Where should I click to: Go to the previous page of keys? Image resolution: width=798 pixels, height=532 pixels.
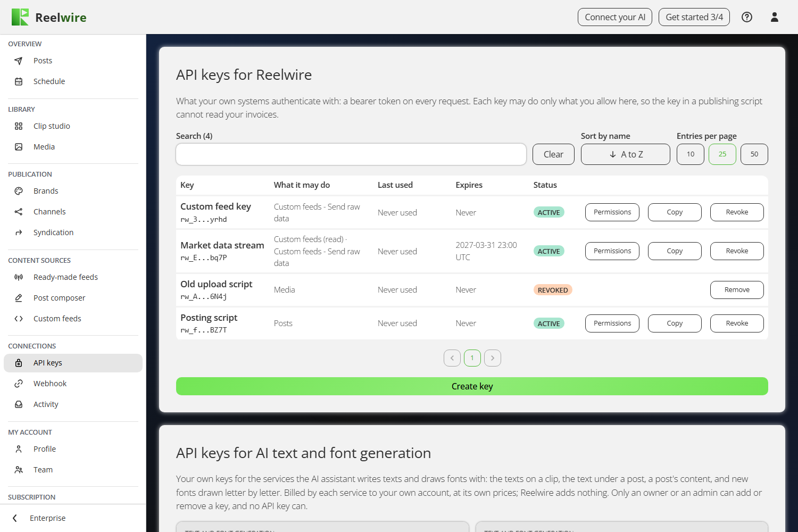[x=452, y=358]
